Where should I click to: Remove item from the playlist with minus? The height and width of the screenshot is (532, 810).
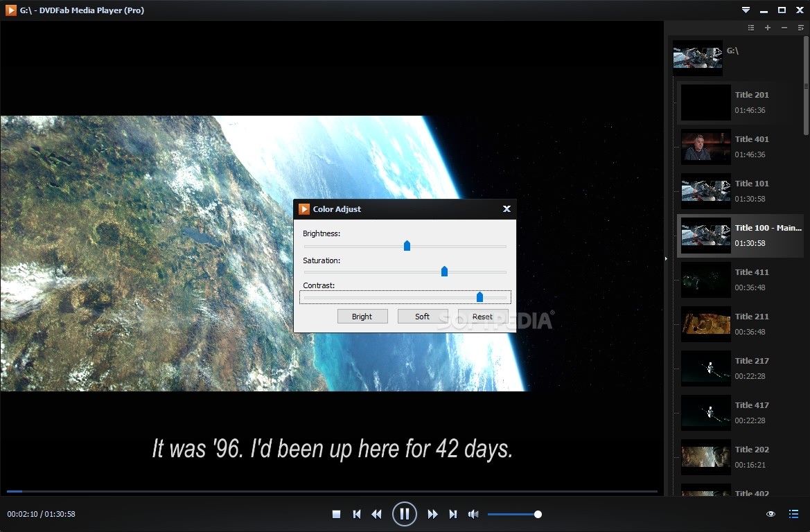point(784,28)
